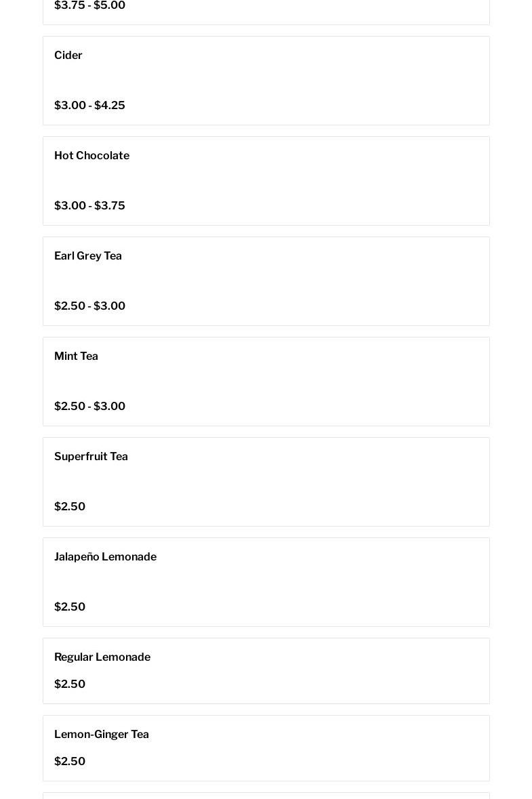Click the Regular Lemonade item name
The image size is (532, 799).
[x=102, y=657]
